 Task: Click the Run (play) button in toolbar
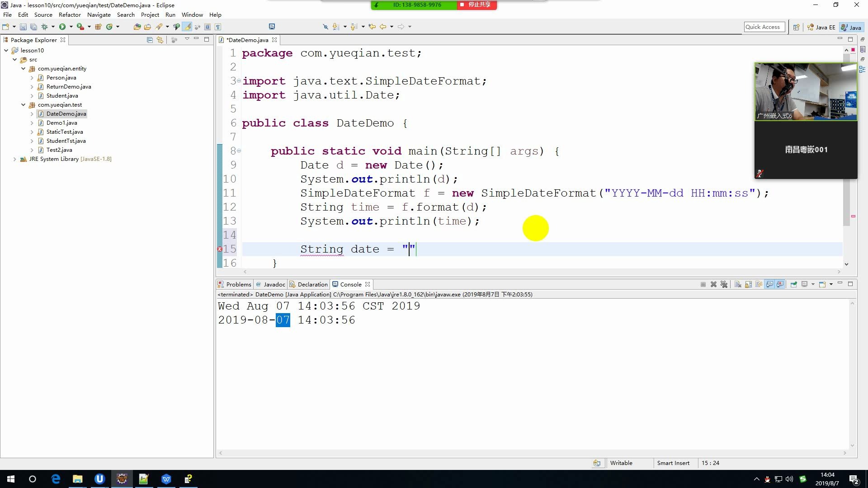click(62, 26)
